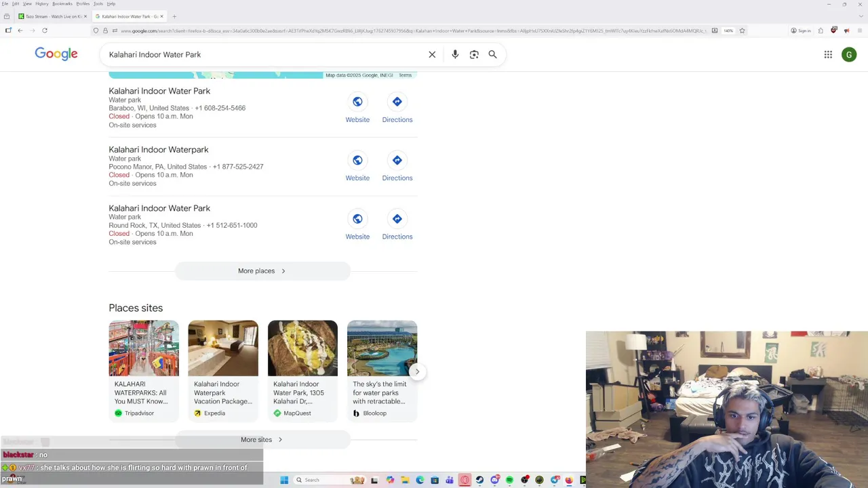Click the 140% zoom level indicator
The image size is (868, 488).
coord(728,30)
